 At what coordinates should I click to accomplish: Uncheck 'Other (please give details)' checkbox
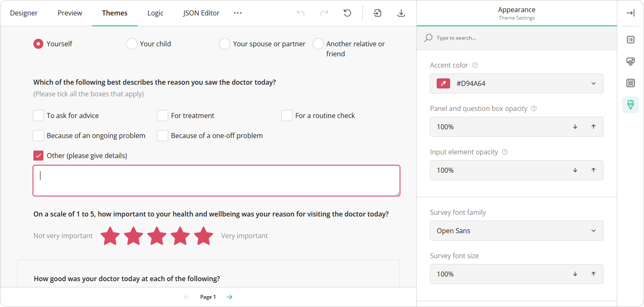pyautogui.click(x=38, y=156)
